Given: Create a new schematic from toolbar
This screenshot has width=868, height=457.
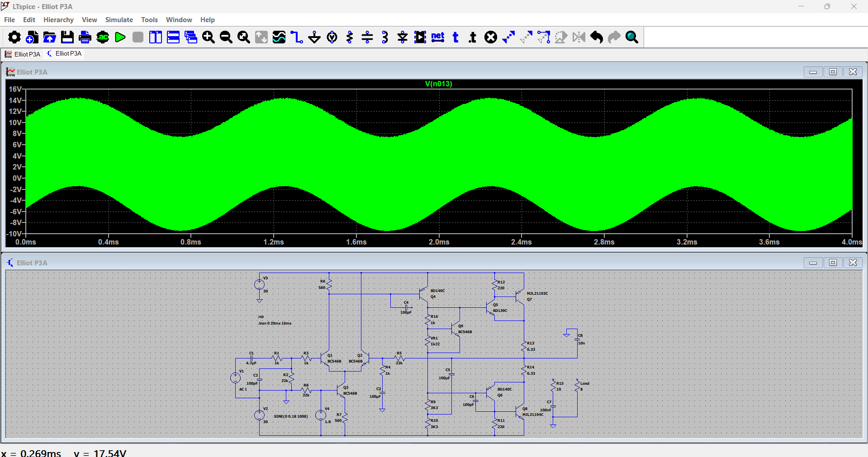Looking at the screenshot, I should [32, 37].
